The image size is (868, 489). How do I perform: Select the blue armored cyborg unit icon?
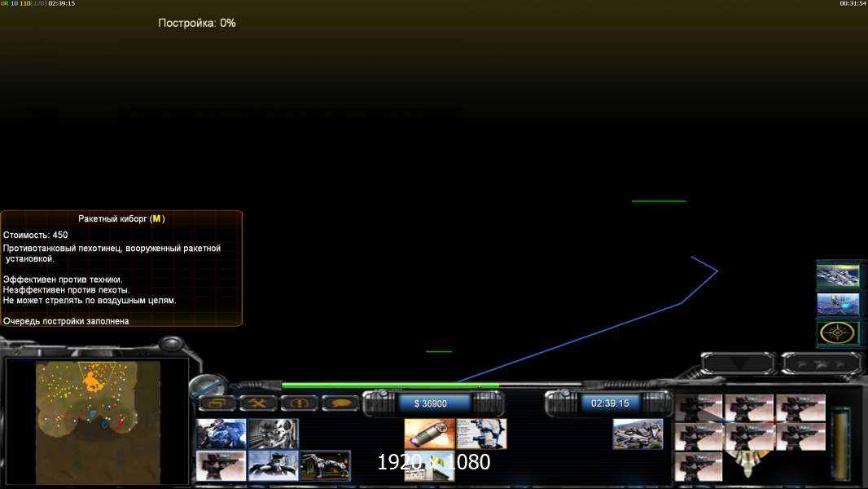(x=221, y=434)
